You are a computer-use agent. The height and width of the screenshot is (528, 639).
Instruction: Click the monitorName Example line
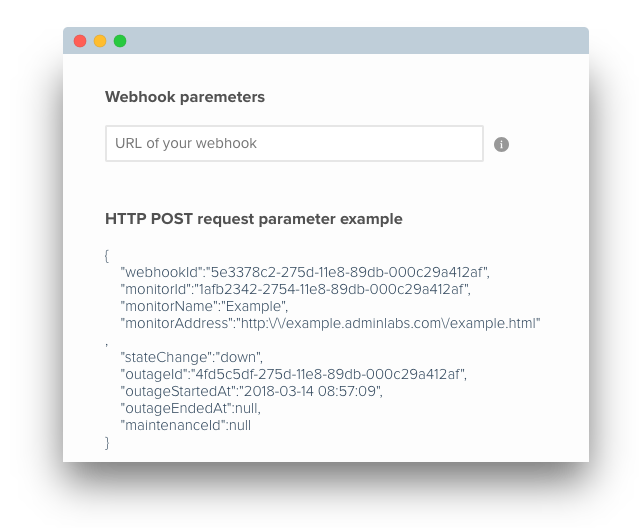pyautogui.click(x=204, y=306)
